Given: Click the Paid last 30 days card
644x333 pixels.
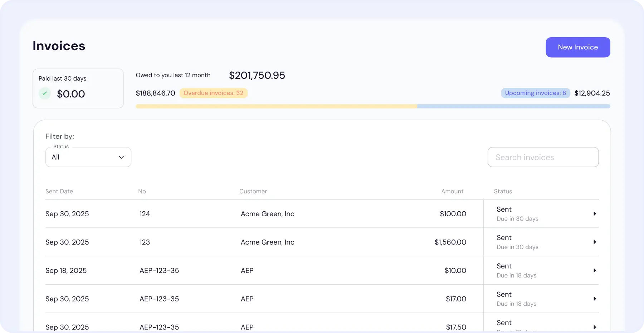Looking at the screenshot, I should 78,88.
